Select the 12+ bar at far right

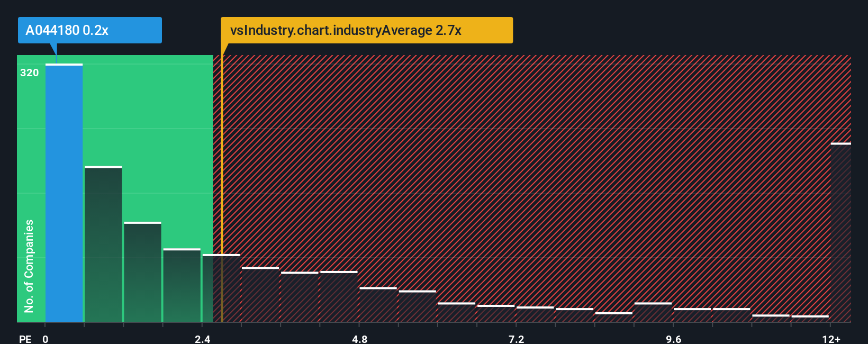point(841,232)
